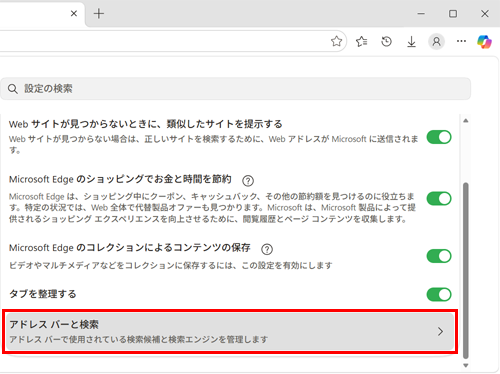This screenshot has height=374, width=500.
Task: Click タブを整理する label text
Action: point(43,294)
